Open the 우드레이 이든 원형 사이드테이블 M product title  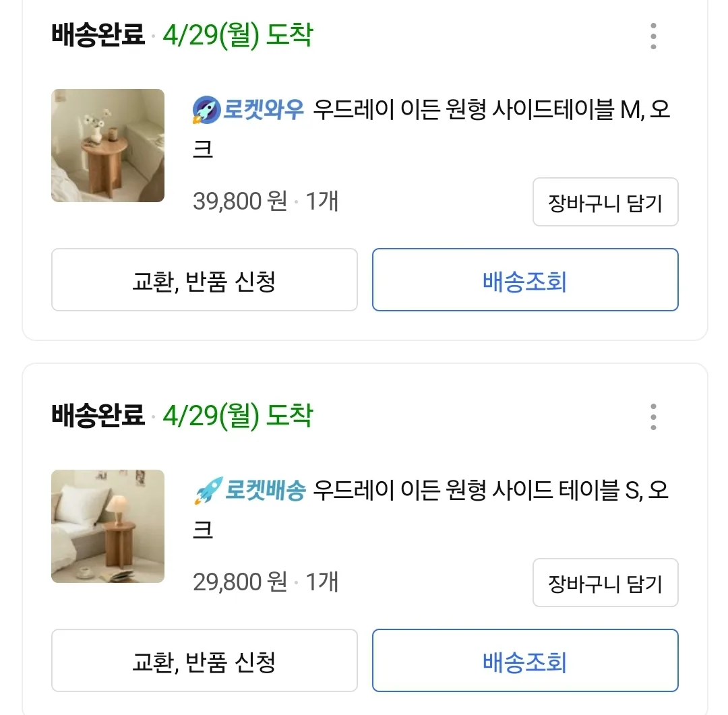(x=432, y=129)
